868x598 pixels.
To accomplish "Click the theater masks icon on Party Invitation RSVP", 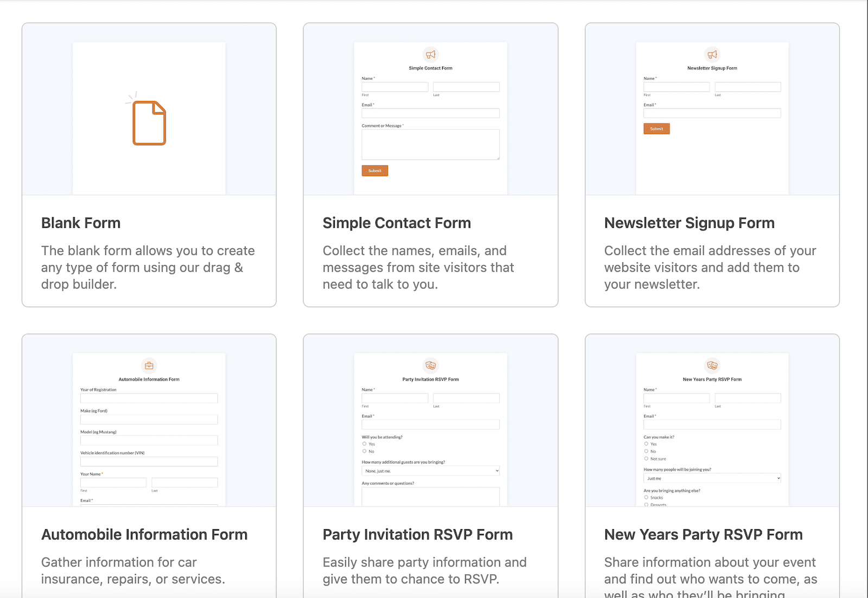I will coord(430,365).
